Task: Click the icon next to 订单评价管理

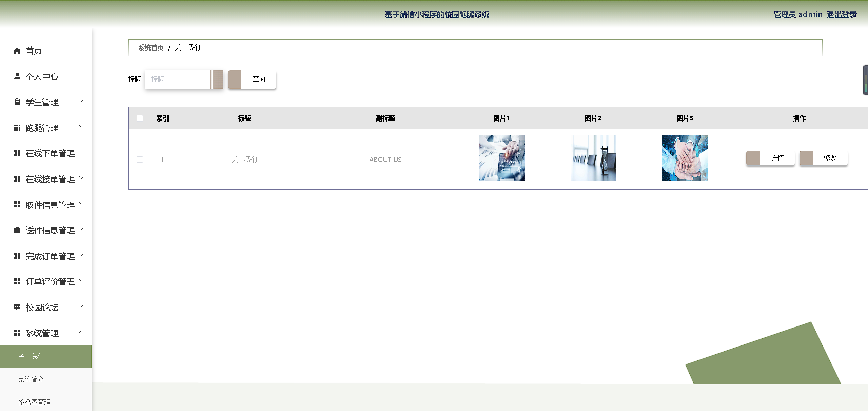Action: click(17, 282)
